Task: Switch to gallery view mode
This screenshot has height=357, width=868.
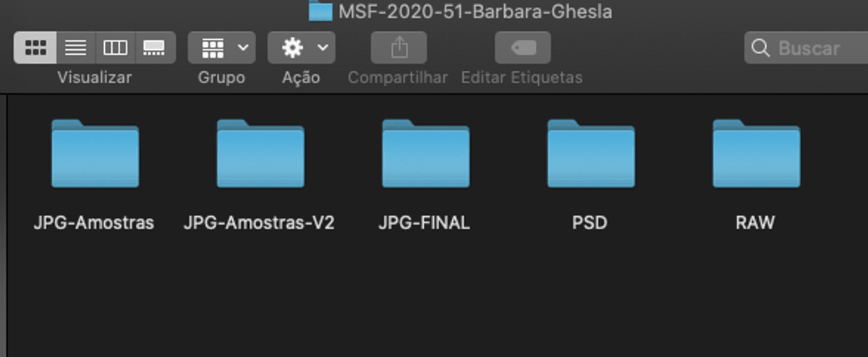Action: (x=155, y=48)
